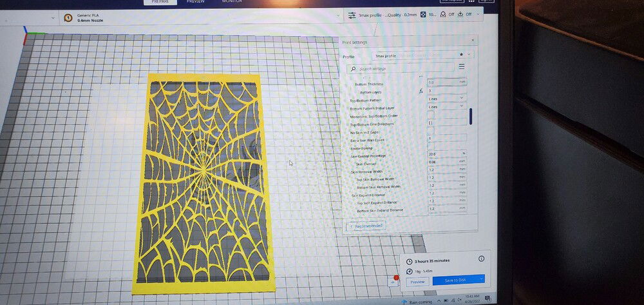Open the print estimate info icon
This screenshot has width=644, height=305.
[x=481, y=259]
